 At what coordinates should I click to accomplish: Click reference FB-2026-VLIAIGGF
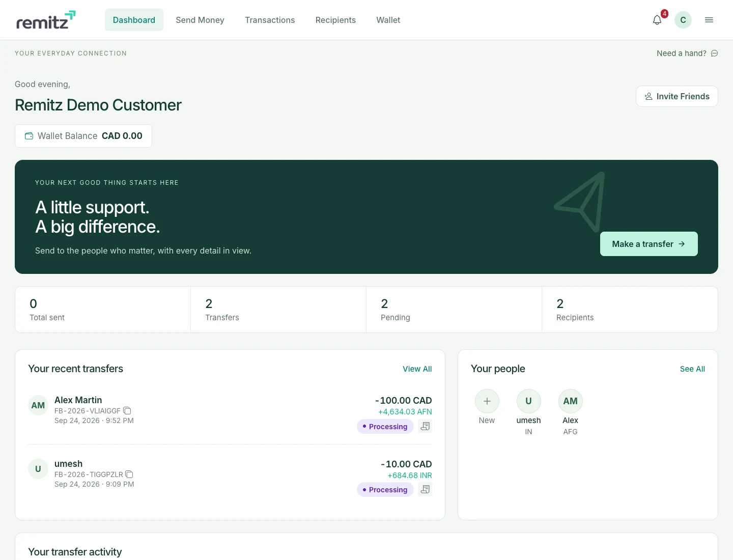88,411
